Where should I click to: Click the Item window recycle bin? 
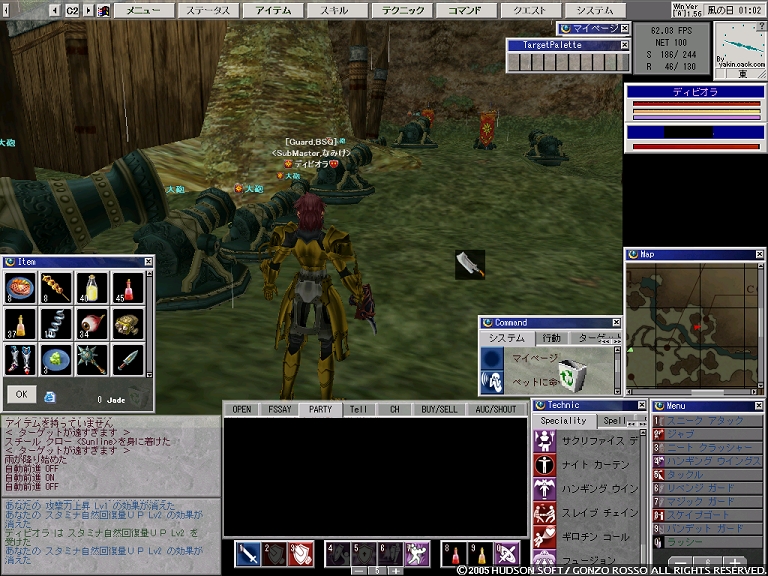(138, 397)
